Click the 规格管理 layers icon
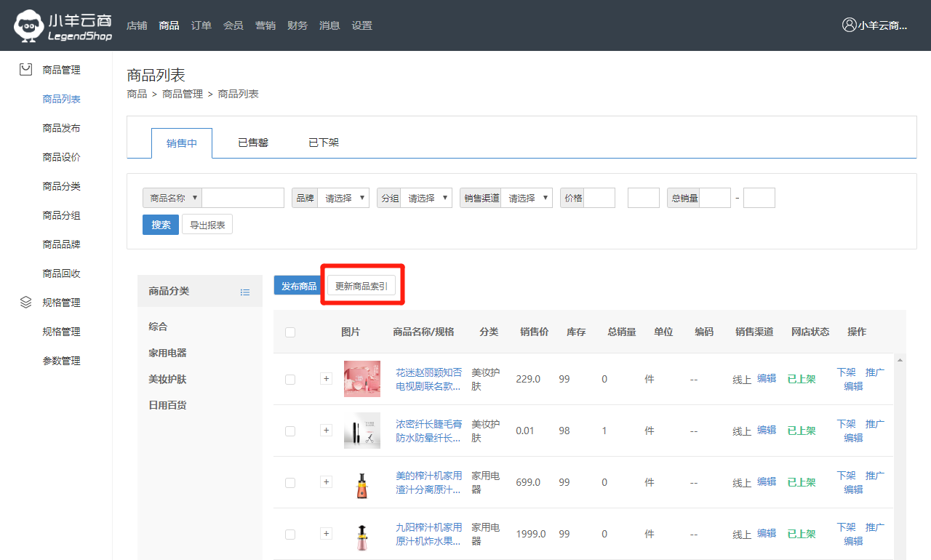931x560 pixels. click(x=25, y=303)
